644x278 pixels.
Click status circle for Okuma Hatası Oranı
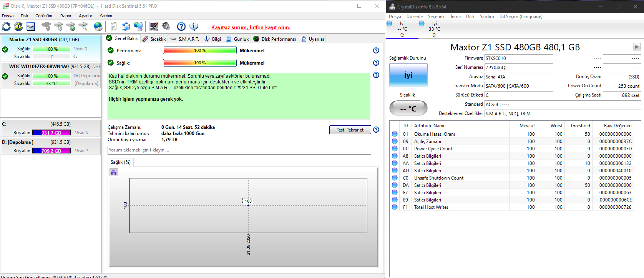click(x=395, y=134)
